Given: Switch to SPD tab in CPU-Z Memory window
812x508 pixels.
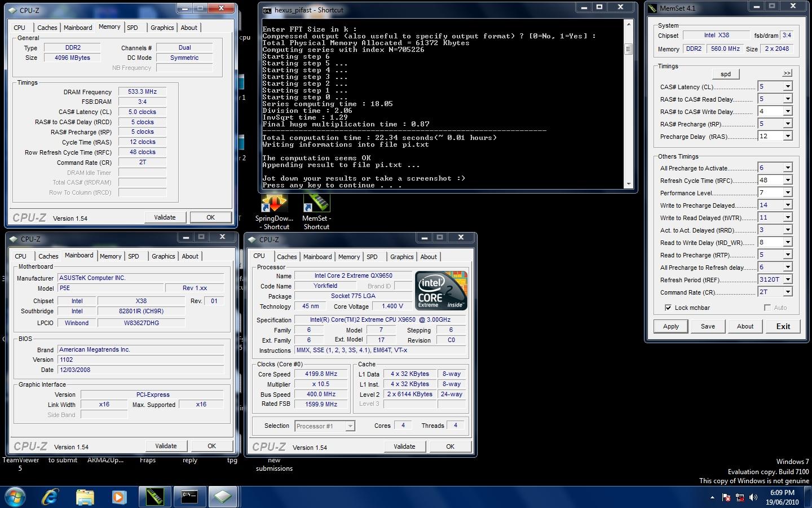Looking at the screenshot, I should point(133,28).
